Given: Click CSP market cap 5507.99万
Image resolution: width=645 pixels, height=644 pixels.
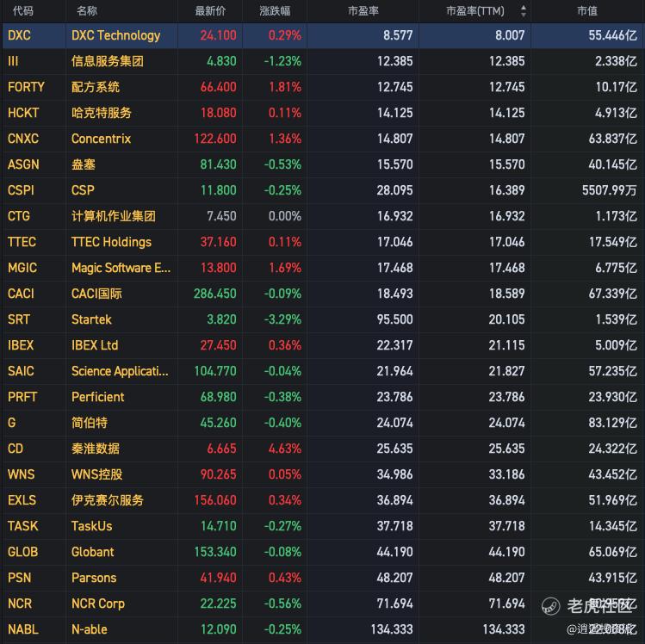Looking at the screenshot, I should [x=609, y=190].
